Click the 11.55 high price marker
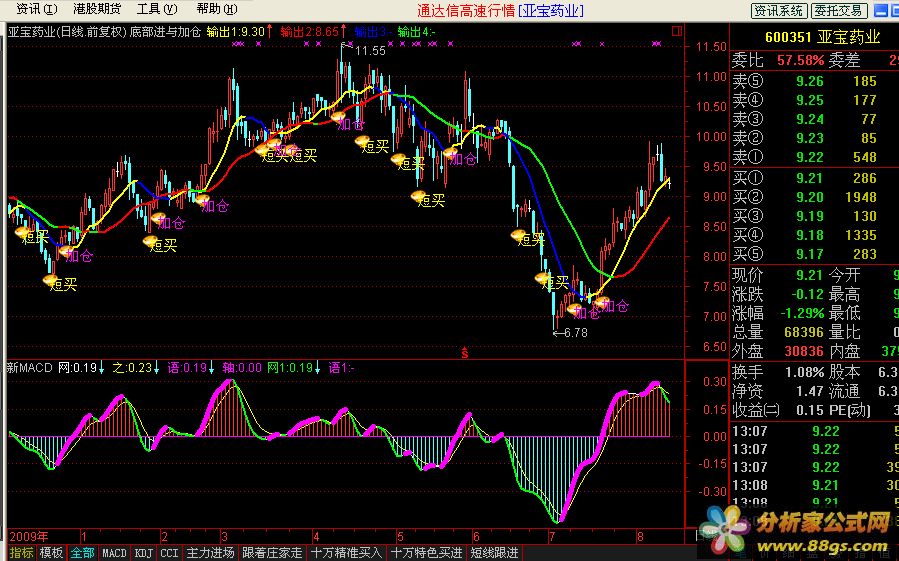The image size is (899, 561). pos(370,51)
